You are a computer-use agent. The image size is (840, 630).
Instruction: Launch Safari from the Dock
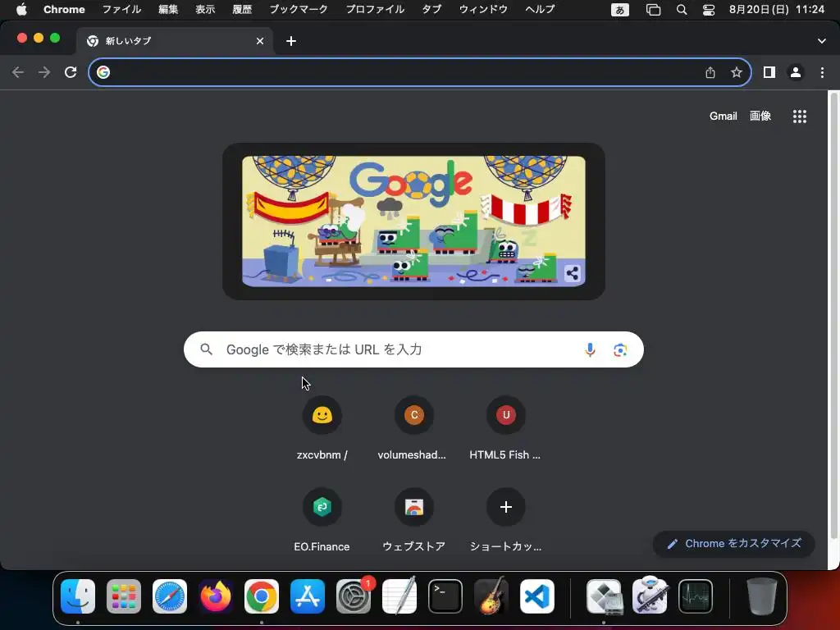(170, 596)
